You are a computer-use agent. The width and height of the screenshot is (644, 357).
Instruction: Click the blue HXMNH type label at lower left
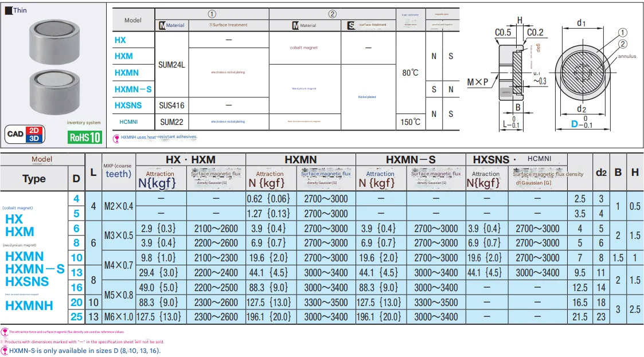[29, 305]
